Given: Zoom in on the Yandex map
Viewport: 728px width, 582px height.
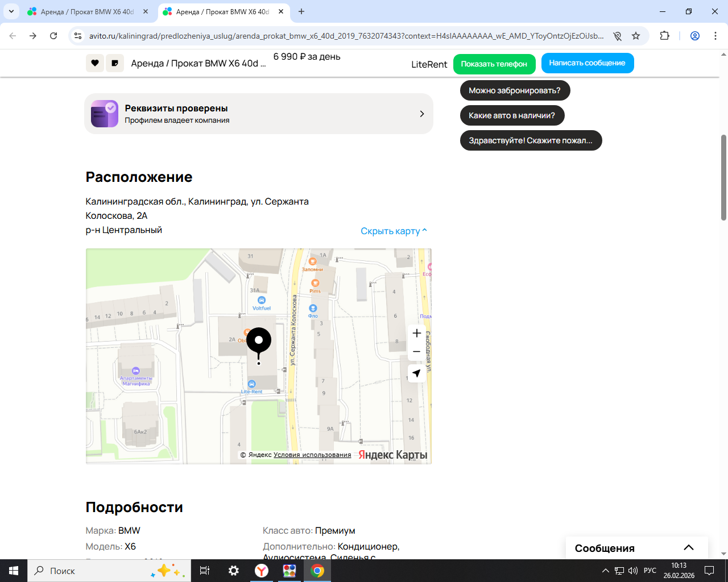Looking at the screenshot, I should click(417, 333).
